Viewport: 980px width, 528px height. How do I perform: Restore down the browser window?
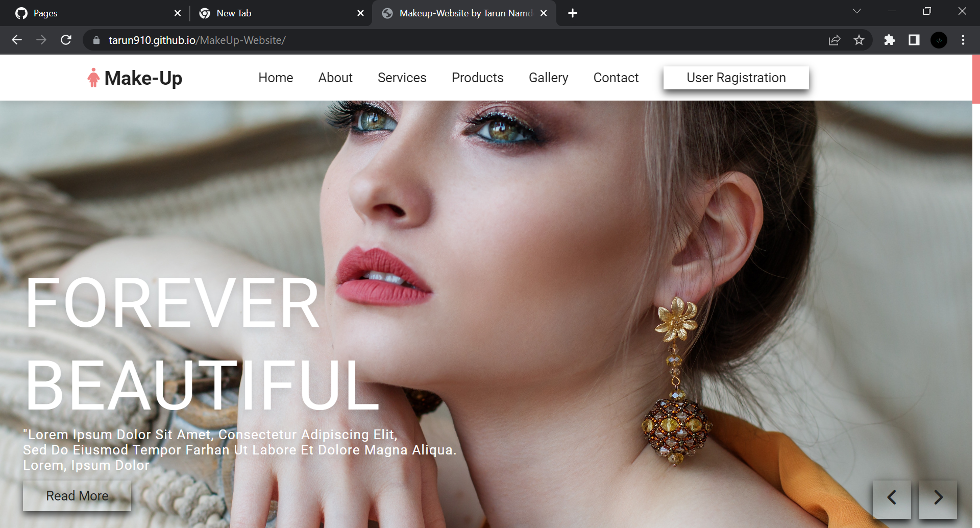[x=927, y=11]
